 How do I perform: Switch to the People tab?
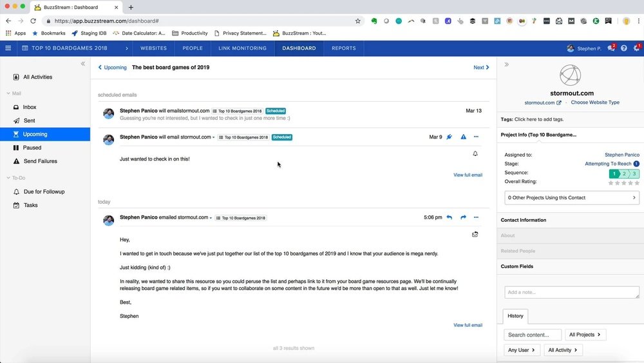pyautogui.click(x=193, y=48)
